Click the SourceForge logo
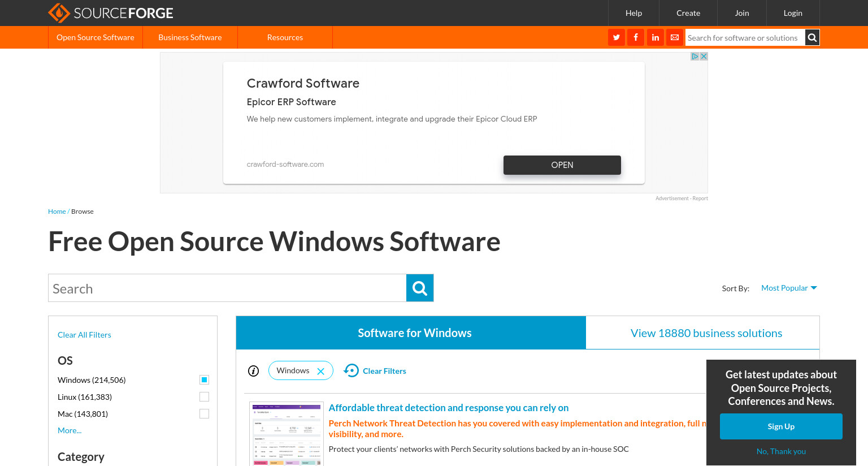868x466 pixels. pos(111,12)
